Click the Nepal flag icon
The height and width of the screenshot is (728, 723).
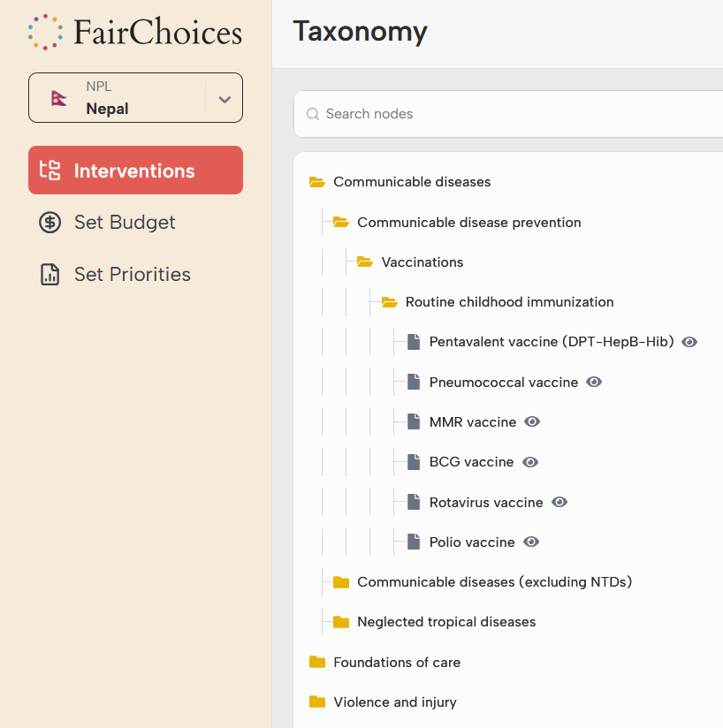pos(59,98)
